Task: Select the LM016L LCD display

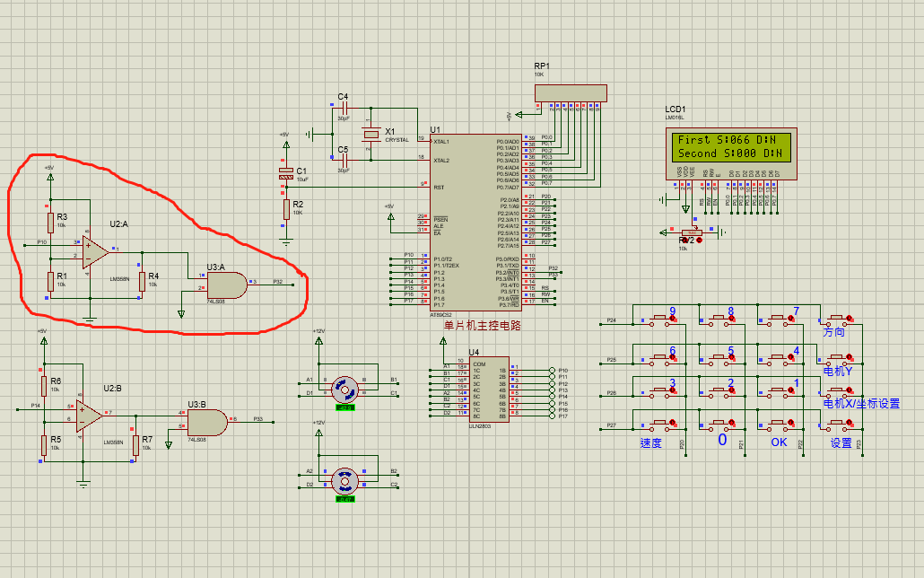Action: tap(731, 154)
